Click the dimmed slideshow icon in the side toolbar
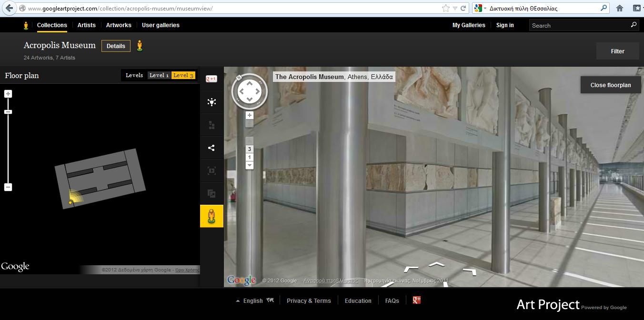Viewport: 644px width, 320px height. coord(211,170)
